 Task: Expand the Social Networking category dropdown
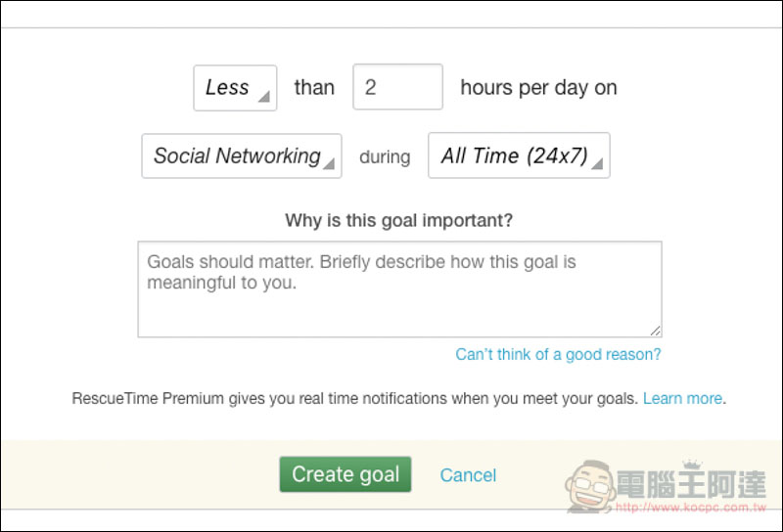242,155
